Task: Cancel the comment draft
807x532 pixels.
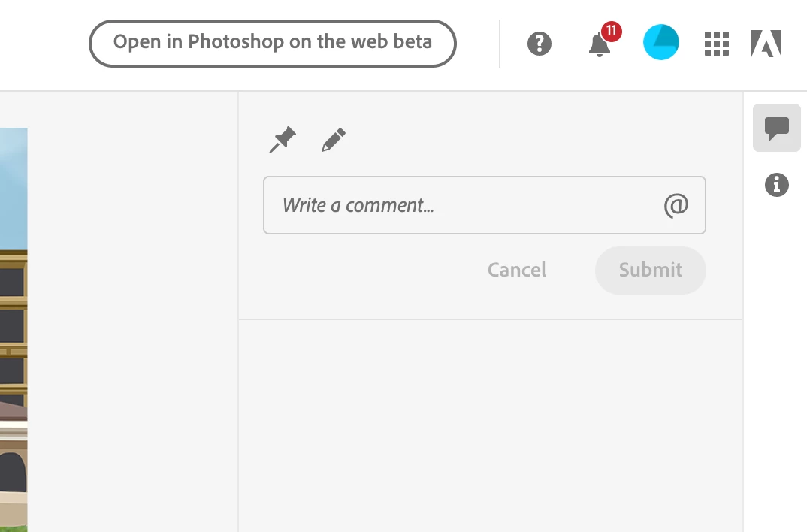Action: (x=517, y=270)
